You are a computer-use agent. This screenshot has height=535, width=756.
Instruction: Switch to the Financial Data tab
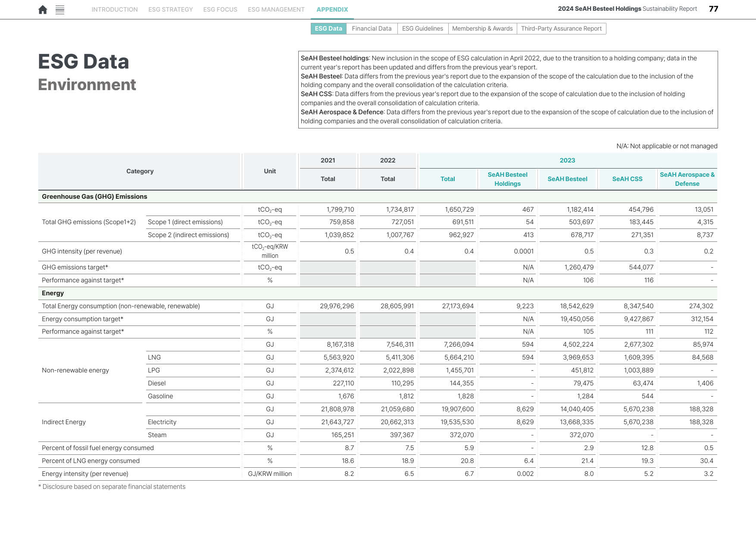tap(372, 28)
